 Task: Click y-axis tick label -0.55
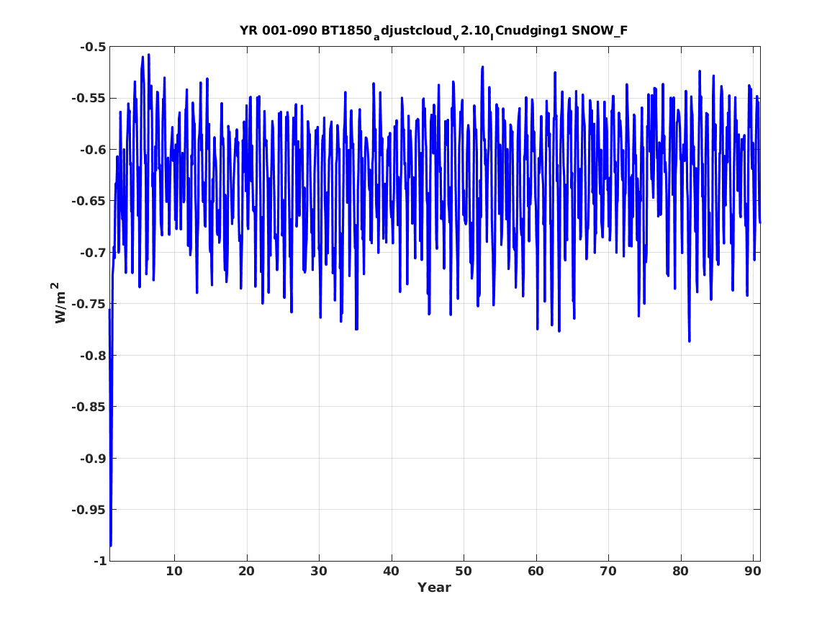point(89,99)
